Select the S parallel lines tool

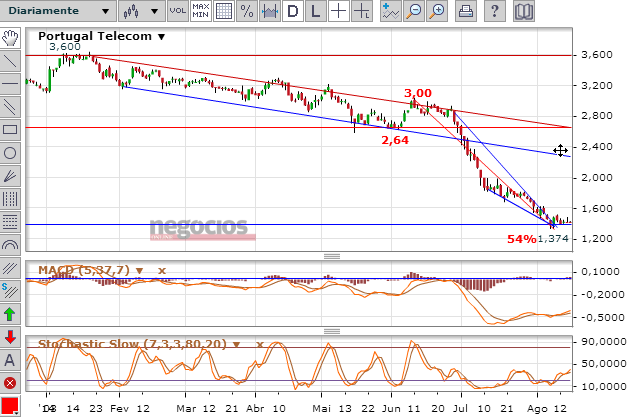(x=10, y=292)
